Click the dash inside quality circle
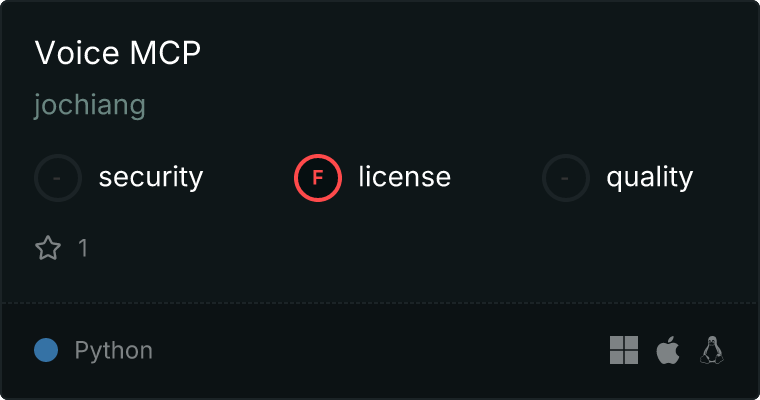 click(565, 178)
